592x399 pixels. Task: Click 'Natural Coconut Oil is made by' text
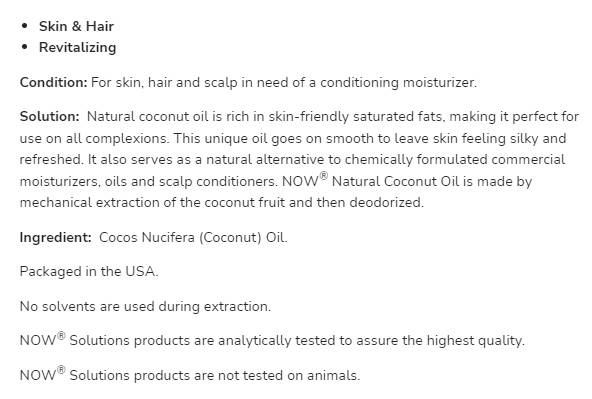pyautogui.click(x=432, y=182)
